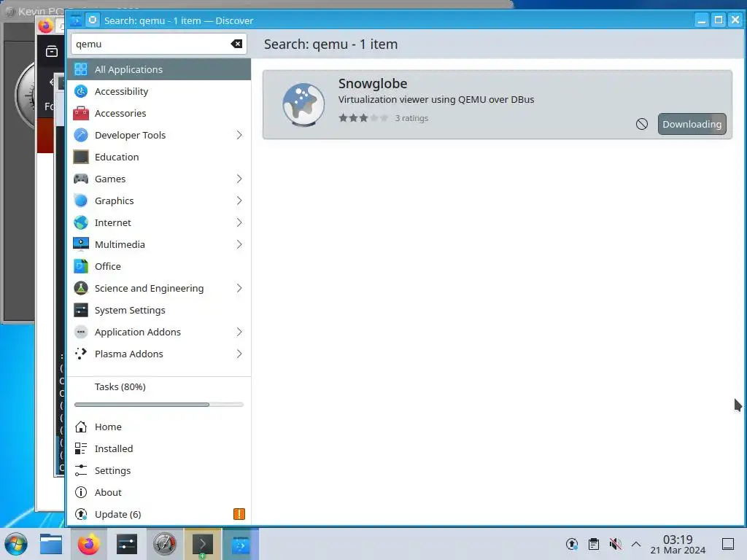This screenshot has width=747, height=560.
Task: Expand the Application Addons chevron
Action: coord(239,332)
